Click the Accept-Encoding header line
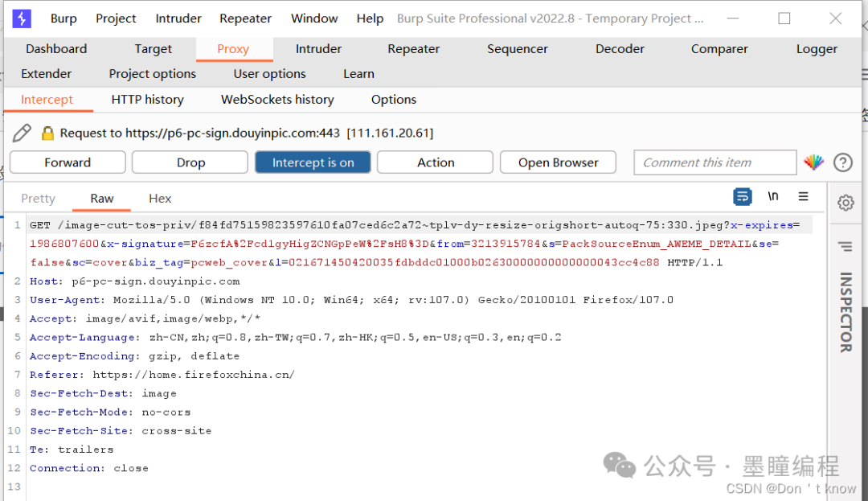This screenshot has width=868, height=501. 134,356
